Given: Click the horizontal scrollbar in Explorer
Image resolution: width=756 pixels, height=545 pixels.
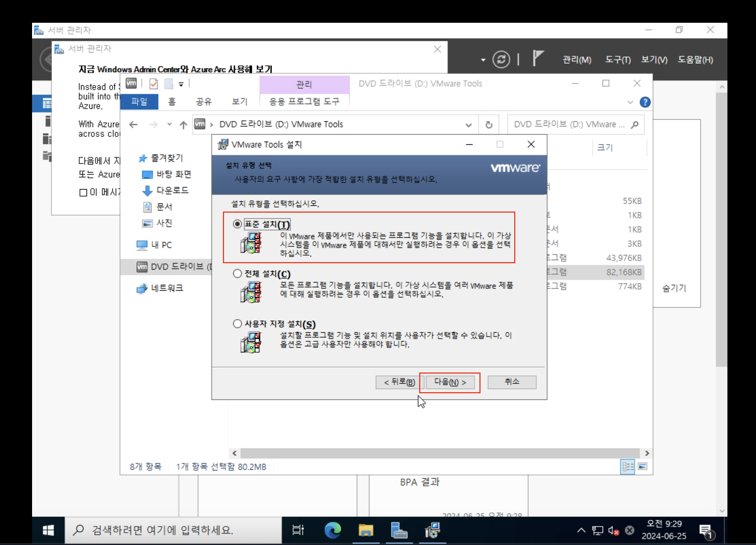Looking at the screenshot, I should (440, 453).
